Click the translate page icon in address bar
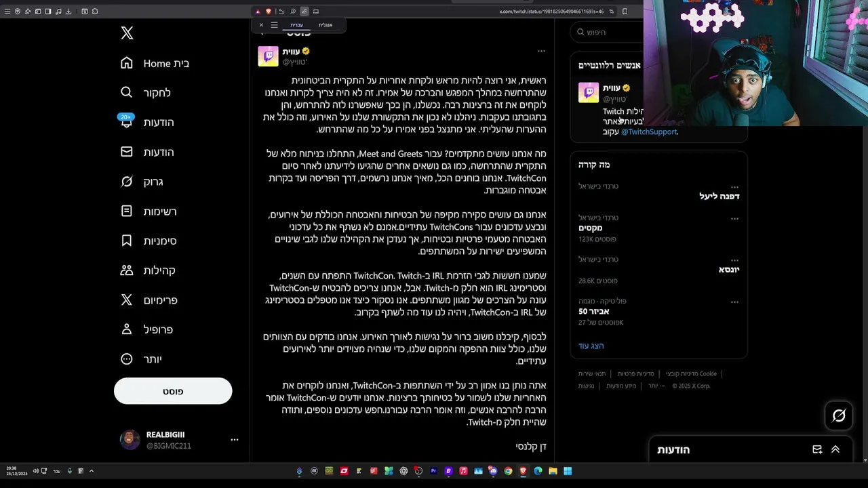 click(304, 12)
